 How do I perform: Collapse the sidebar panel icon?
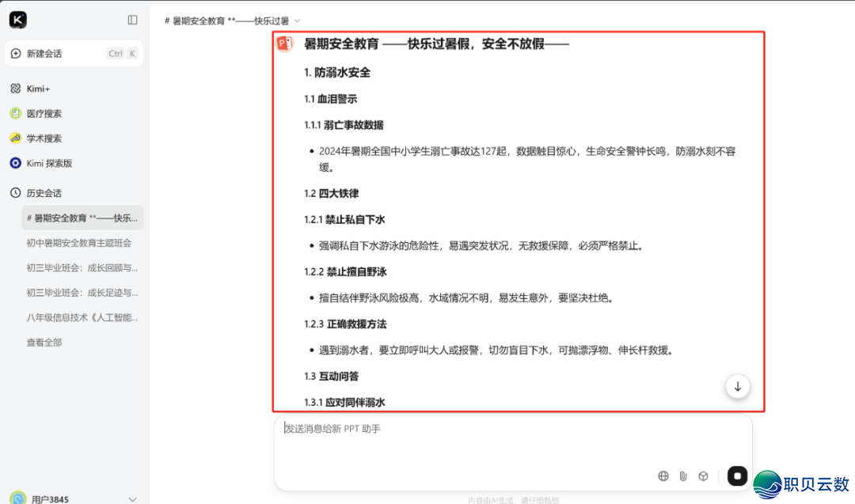point(132,20)
